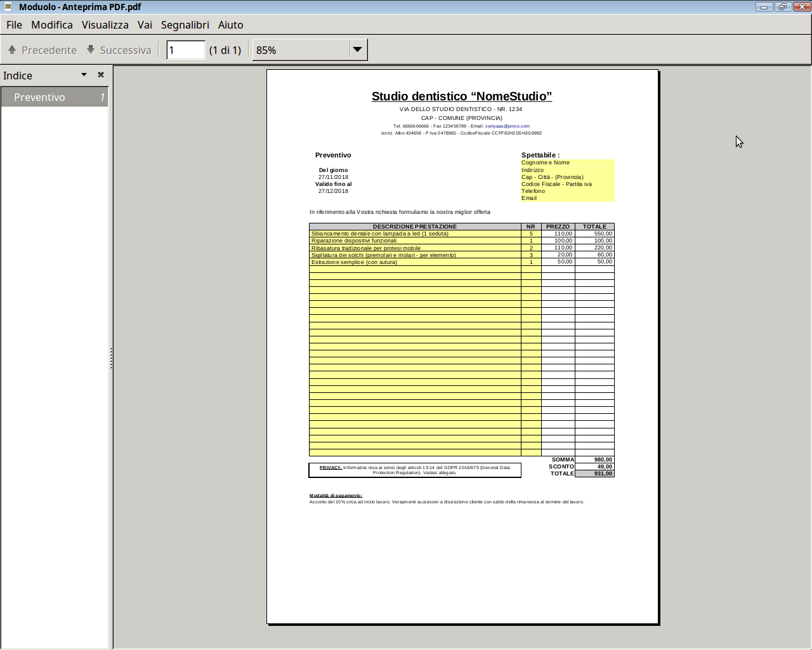
Task: Close the Moduolo PDF viewer window
Action: click(802, 7)
